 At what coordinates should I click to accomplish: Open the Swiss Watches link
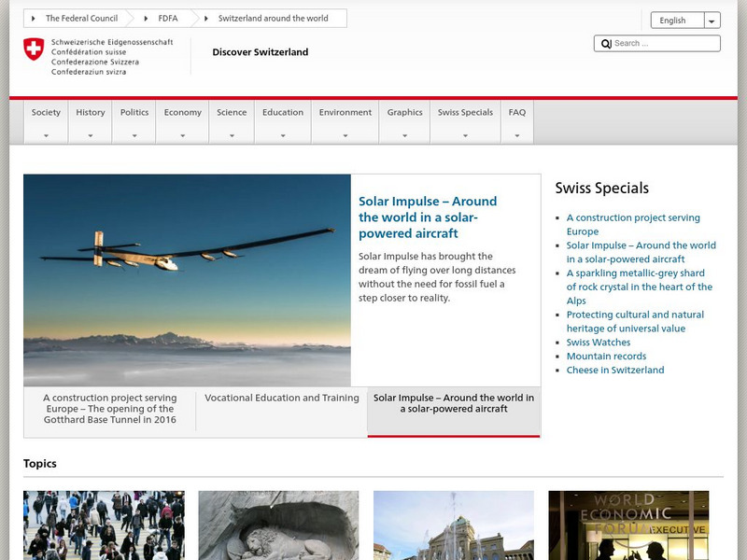(x=599, y=343)
